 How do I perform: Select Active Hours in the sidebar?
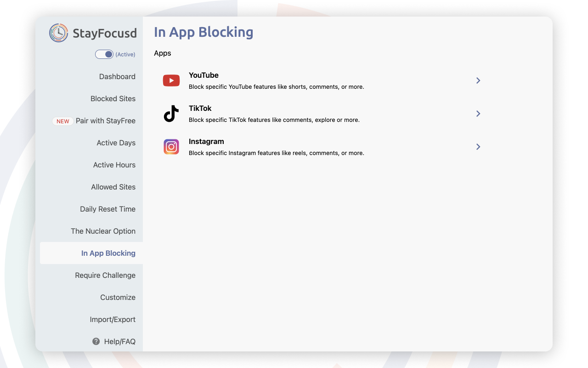click(114, 165)
